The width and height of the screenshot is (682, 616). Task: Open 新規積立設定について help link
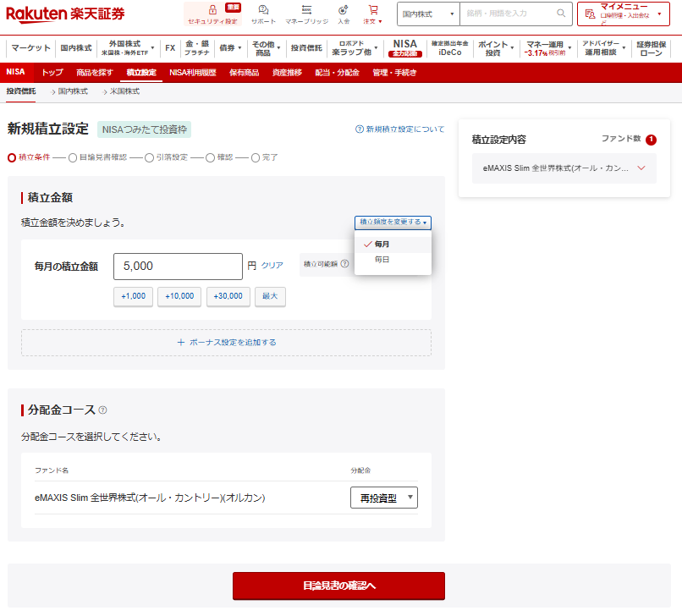coord(399,129)
